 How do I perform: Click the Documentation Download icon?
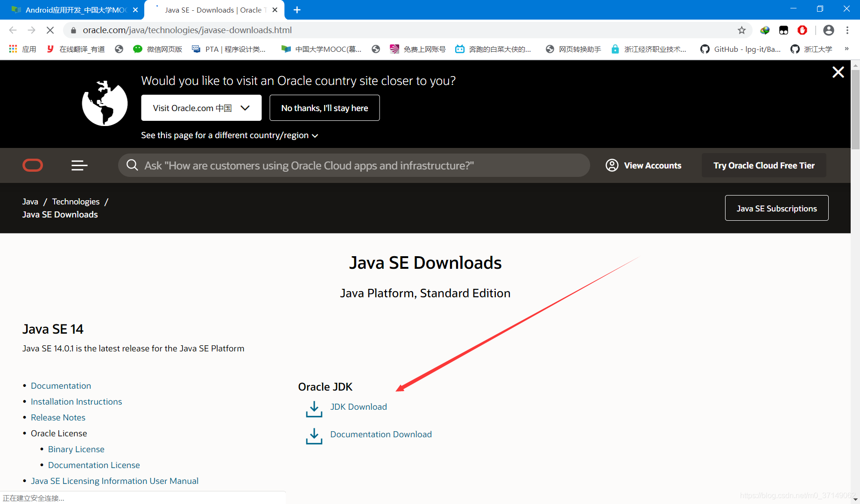point(313,436)
